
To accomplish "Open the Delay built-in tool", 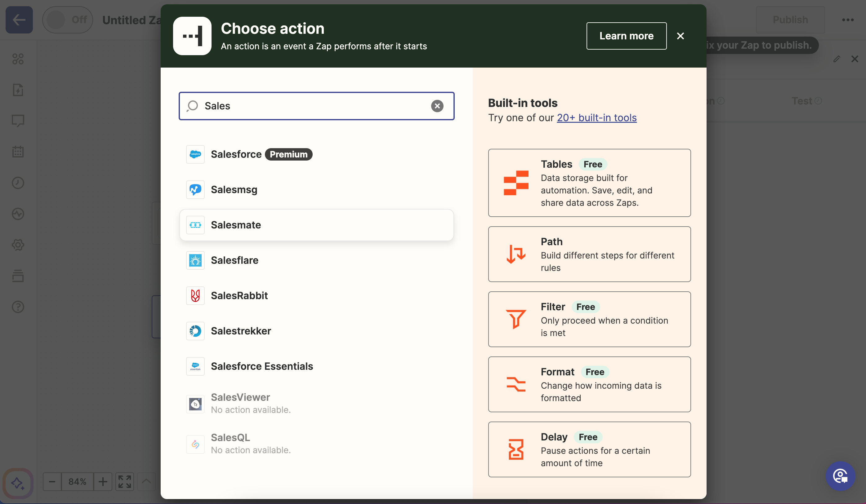I will coord(589,449).
